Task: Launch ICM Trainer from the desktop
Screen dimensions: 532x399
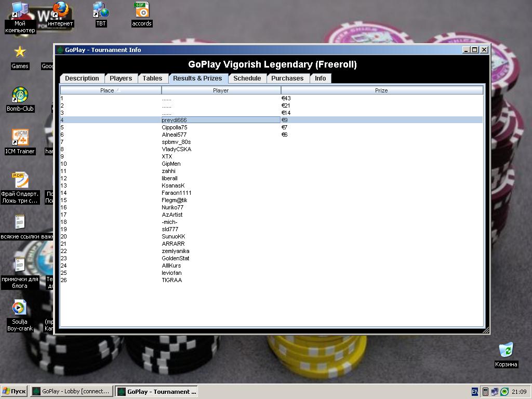Action: 20,138
